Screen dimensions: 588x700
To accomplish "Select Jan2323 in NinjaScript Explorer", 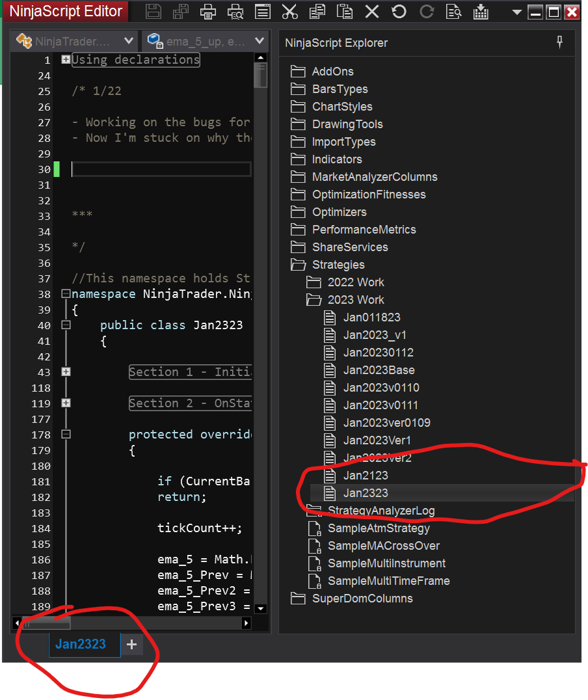I will pyautogui.click(x=366, y=493).
